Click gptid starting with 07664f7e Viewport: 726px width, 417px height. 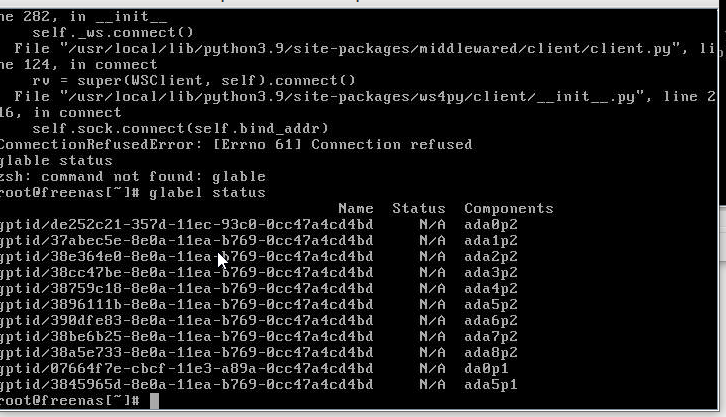pos(186,369)
